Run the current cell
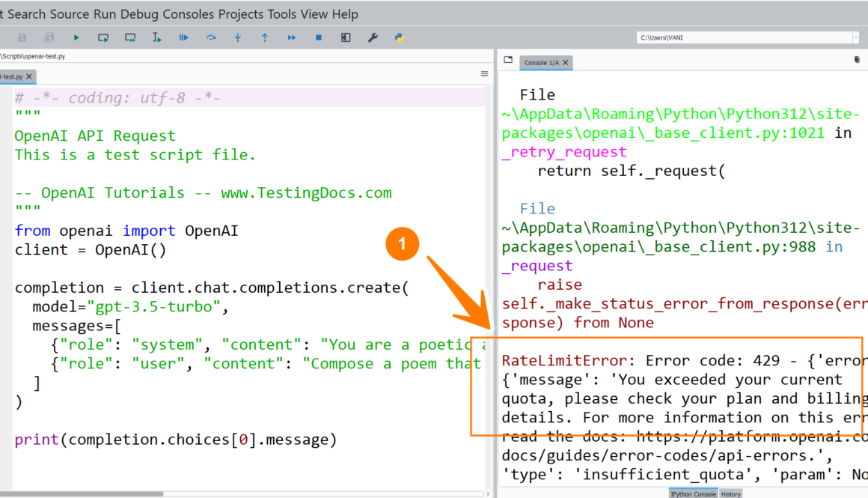 [x=103, y=37]
